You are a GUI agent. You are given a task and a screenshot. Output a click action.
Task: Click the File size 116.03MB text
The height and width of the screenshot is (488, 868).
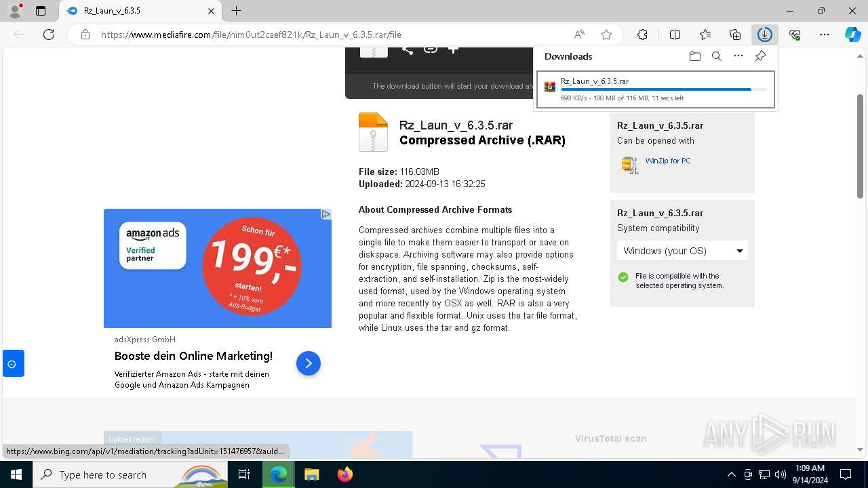pyautogui.click(x=399, y=172)
